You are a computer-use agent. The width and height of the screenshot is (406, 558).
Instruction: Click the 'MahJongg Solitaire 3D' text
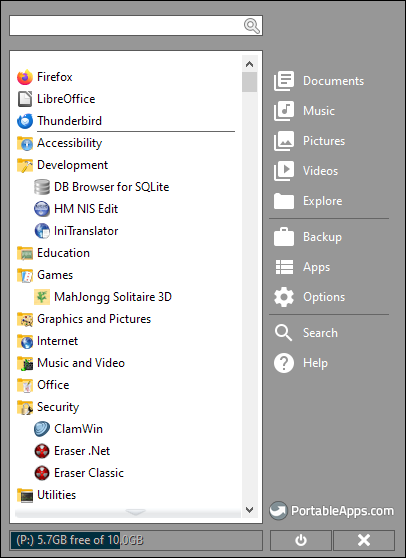113,297
